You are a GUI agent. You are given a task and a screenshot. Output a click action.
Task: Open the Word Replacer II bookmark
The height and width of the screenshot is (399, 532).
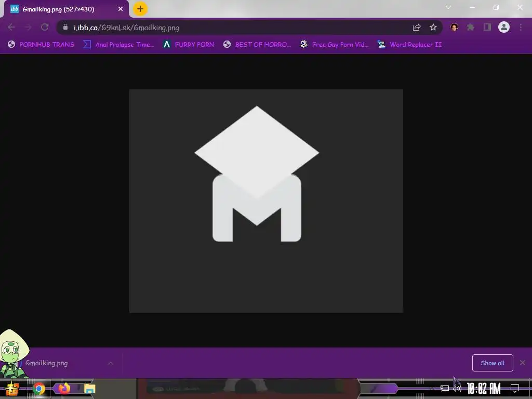click(410, 45)
